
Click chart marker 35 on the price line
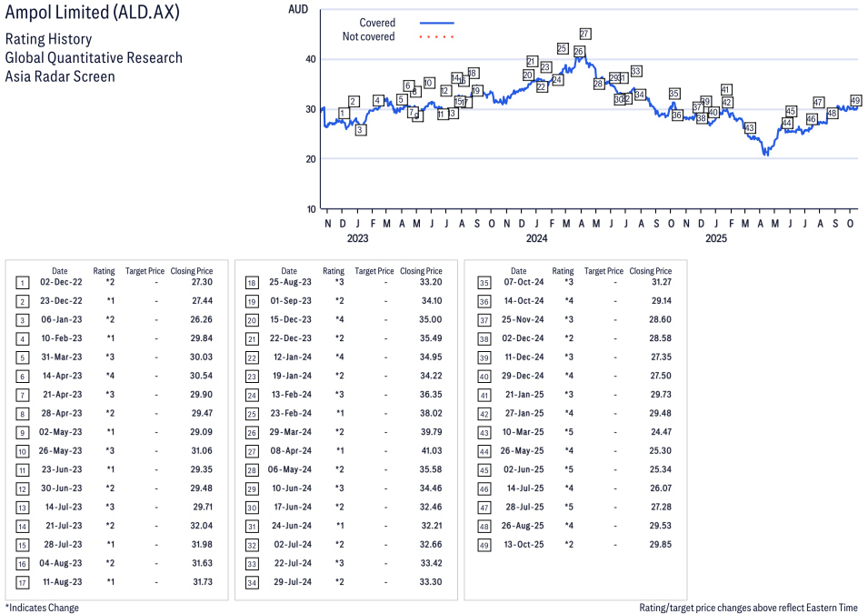tap(673, 94)
